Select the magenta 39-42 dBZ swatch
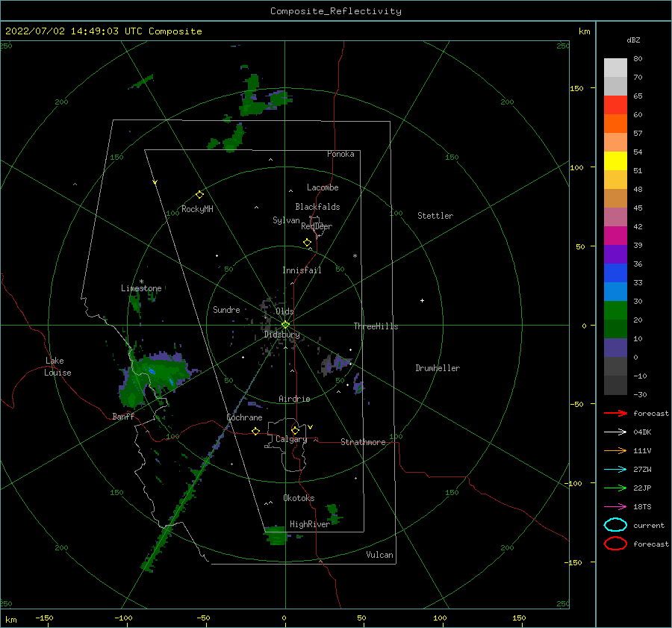672x628 pixels. point(615,236)
